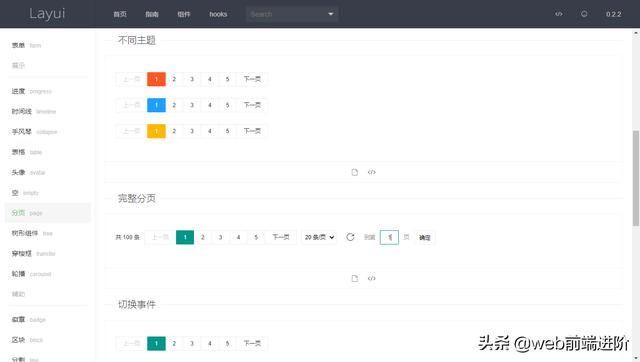Open 表单 form in sidebar
640x362 pixels.
click(x=47, y=45)
